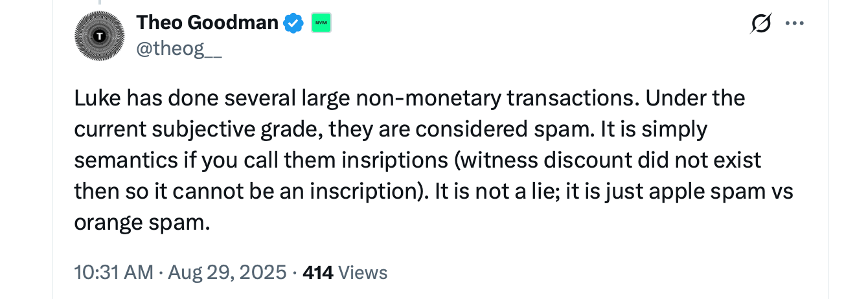Screen dimensions: 868x299
Task: Click the Views label
Action: [x=363, y=272]
